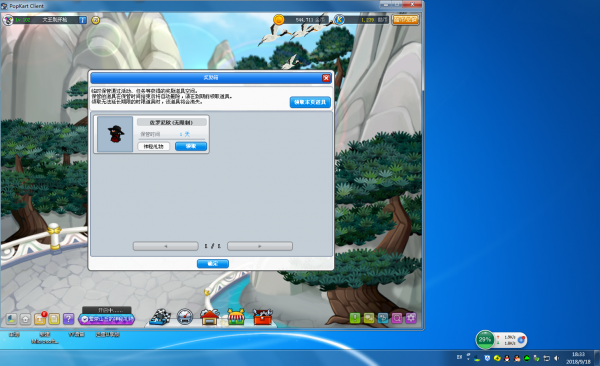Click the gray home icon in bottom-left bar
The image size is (600, 366).
(25, 319)
